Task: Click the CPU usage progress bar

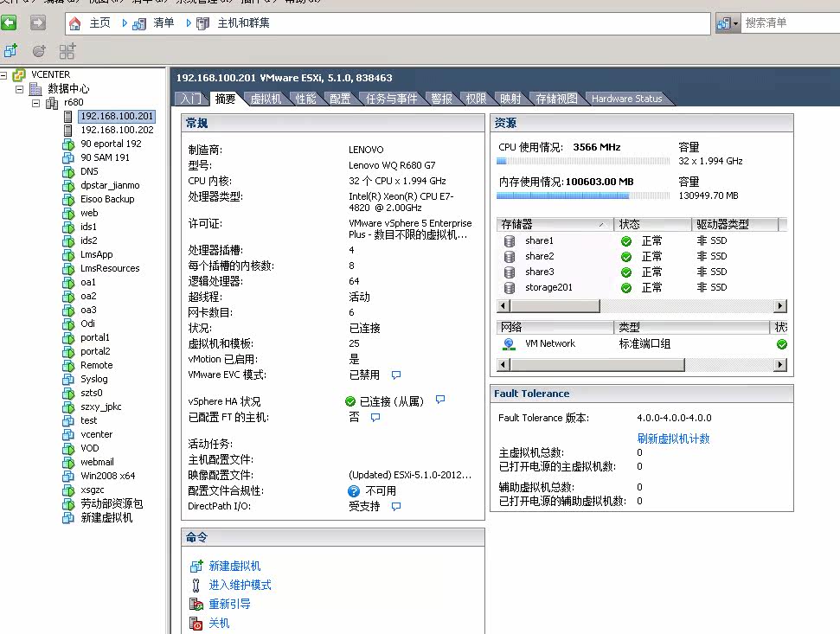Action: pyautogui.click(x=583, y=161)
